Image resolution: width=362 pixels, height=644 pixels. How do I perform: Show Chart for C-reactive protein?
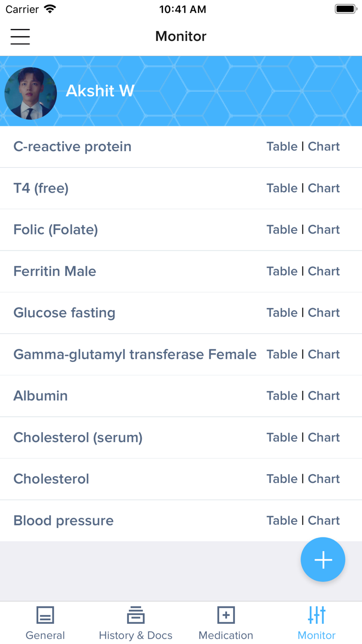click(324, 147)
